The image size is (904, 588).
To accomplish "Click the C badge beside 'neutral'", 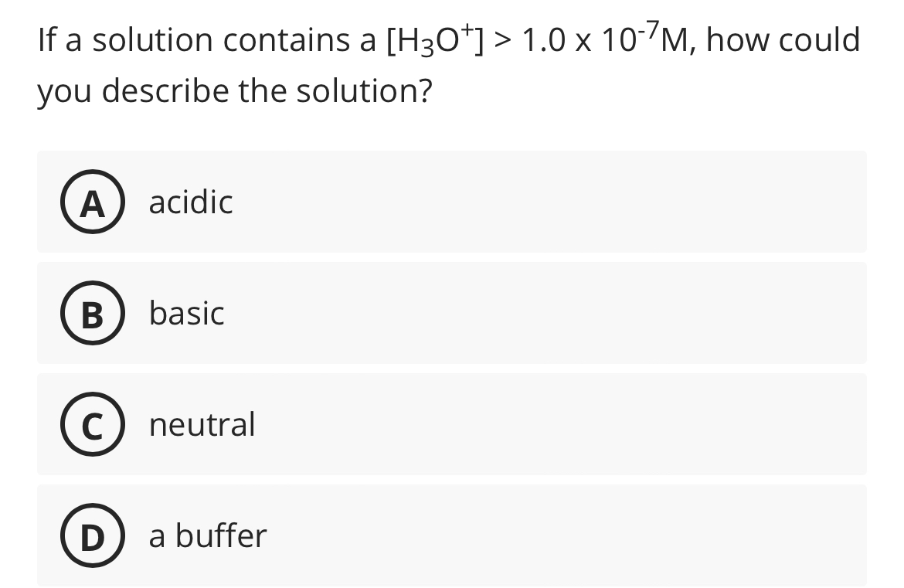I will click(92, 424).
